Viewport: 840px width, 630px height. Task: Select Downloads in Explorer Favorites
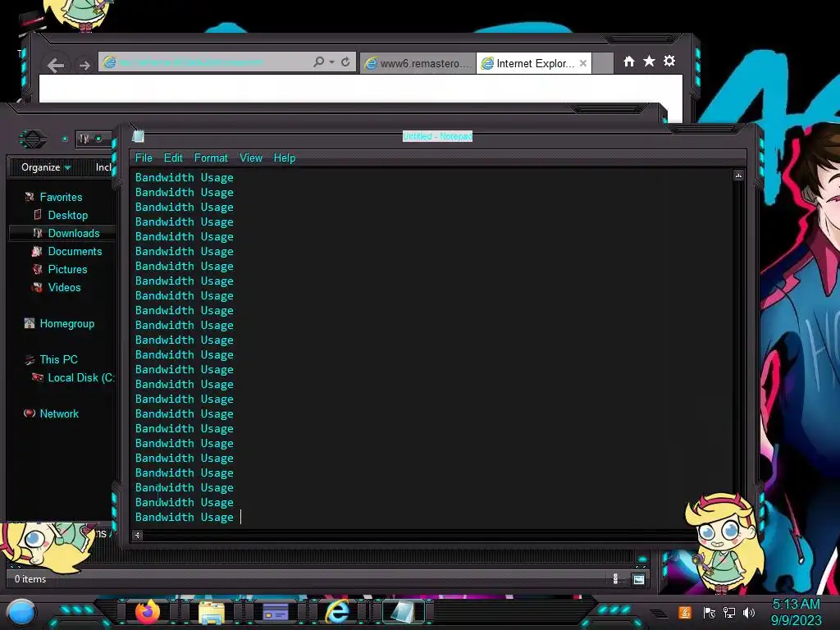coord(74,233)
